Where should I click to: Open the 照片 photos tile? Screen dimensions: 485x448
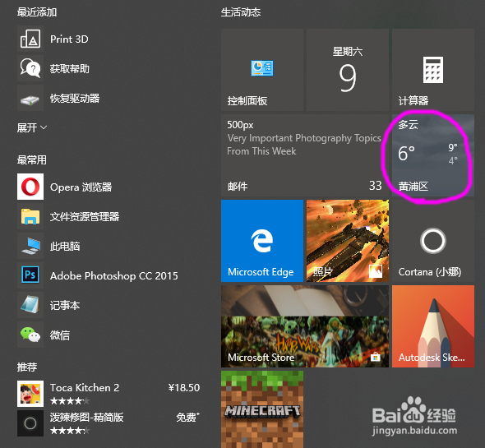pos(348,241)
